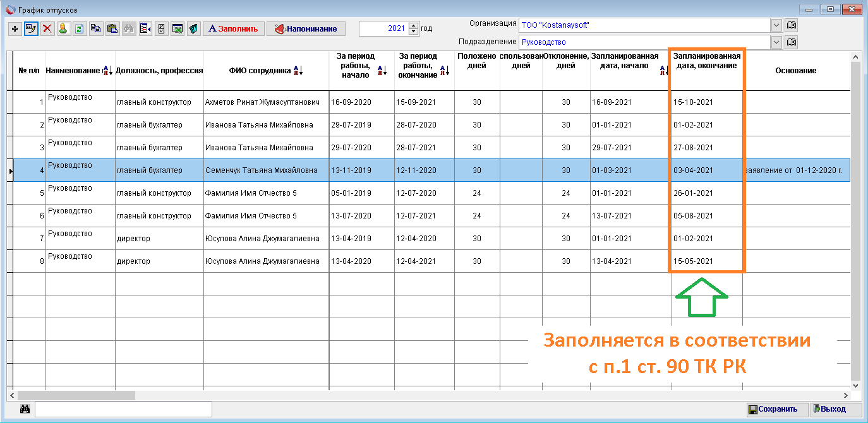Click the employee person icon in toolbar

[x=64, y=28]
